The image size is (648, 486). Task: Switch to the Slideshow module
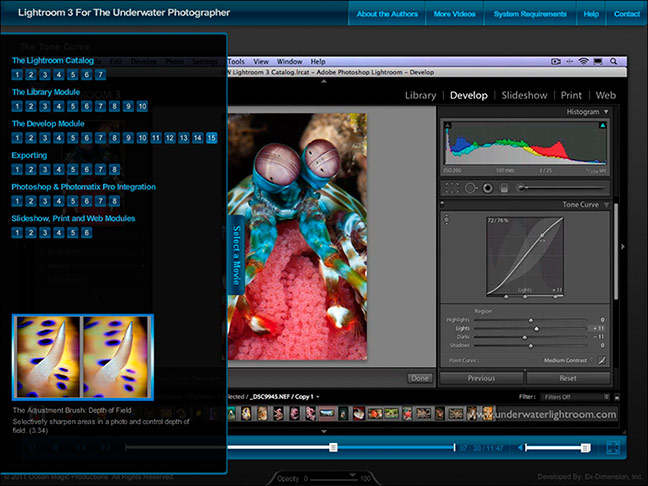[524, 95]
